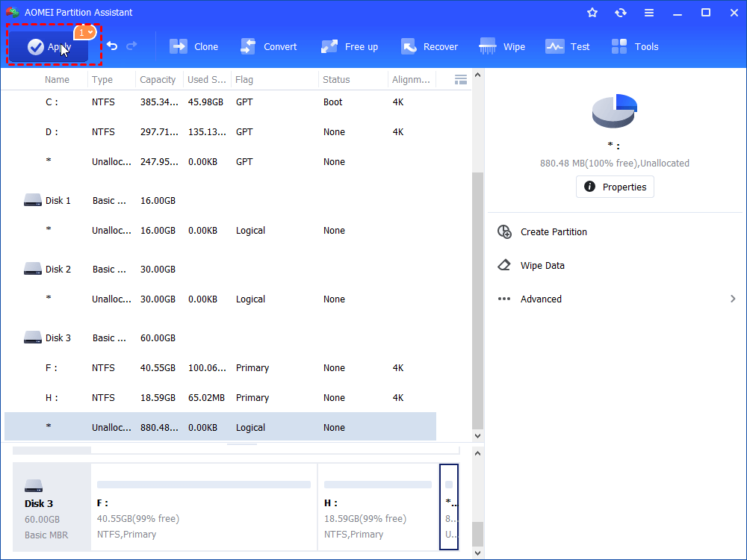Click Create Partition
Image resolution: width=747 pixels, height=560 pixels.
point(554,232)
